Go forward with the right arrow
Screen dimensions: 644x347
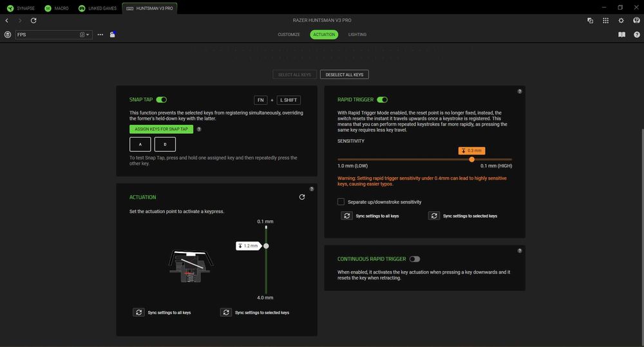tap(20, 20)
